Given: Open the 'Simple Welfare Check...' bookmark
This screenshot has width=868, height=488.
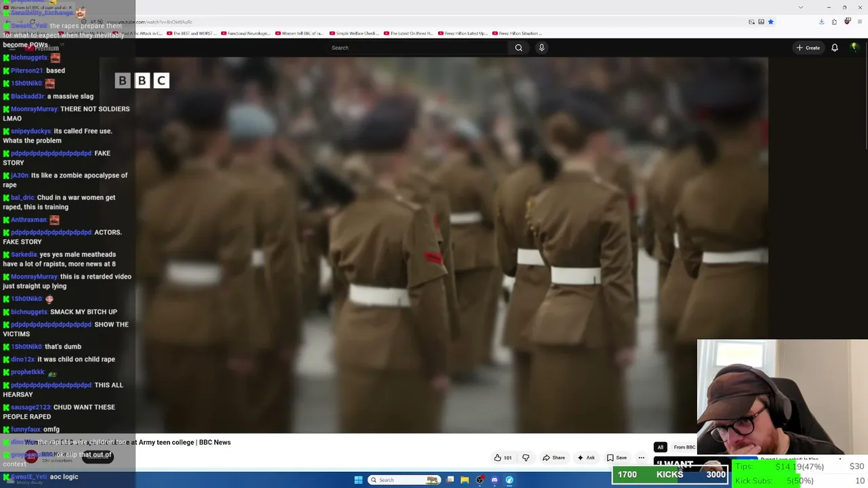Looking at the screenshot, I should [x=354, y=33].
